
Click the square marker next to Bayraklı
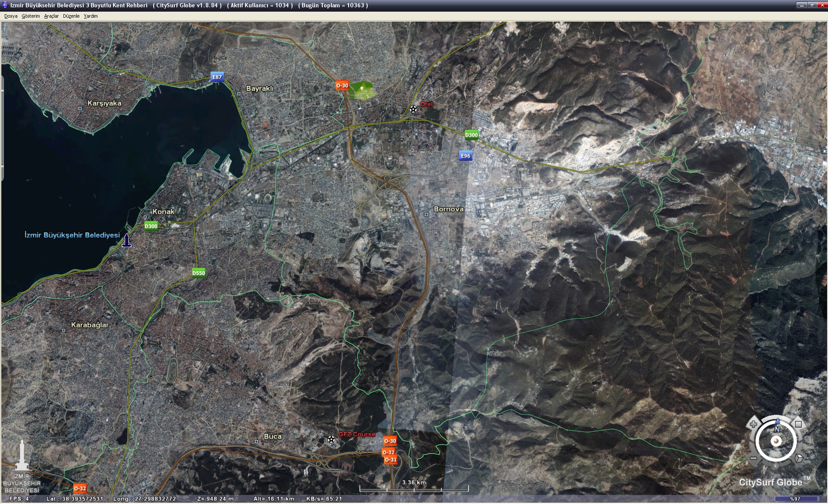click(239, 94)
